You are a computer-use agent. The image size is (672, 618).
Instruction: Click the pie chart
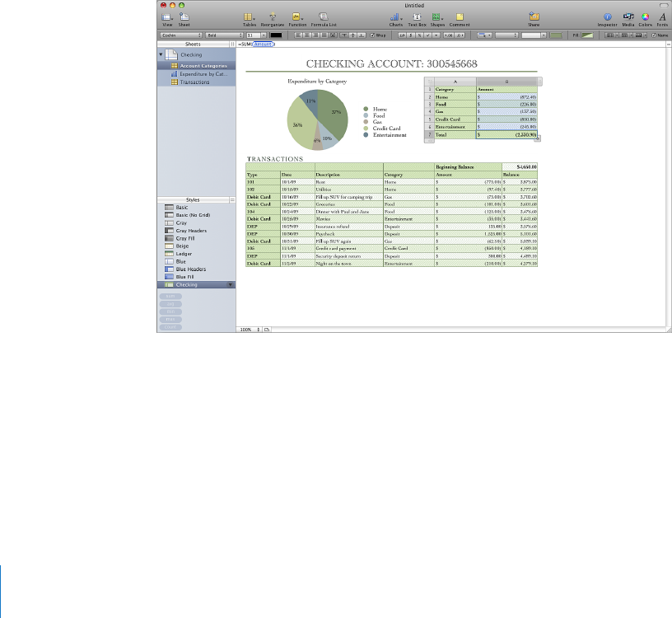tap(317, 119)
